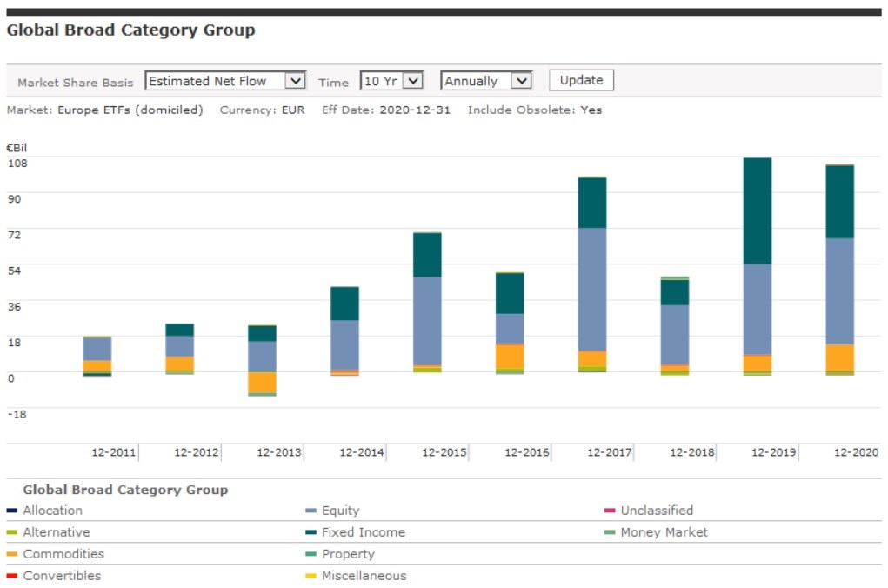Click the Allocation legend color marker
The height and width of the screenshot is (588, 888).
pyautogui.click(x=12, y=511)
